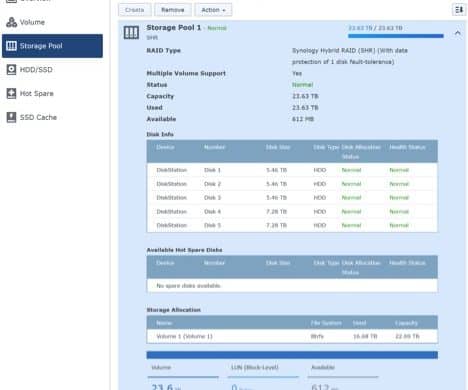Open the SSD Cache section icon
This screenshot has width=468, height=390.
point(11,117)
